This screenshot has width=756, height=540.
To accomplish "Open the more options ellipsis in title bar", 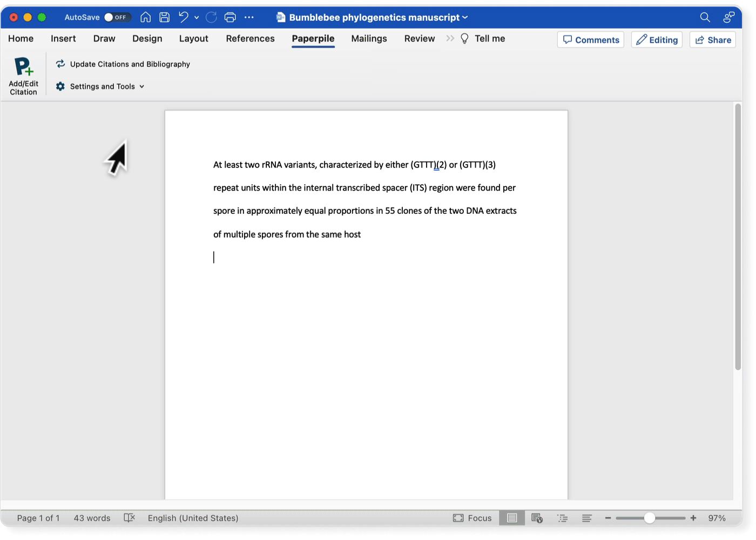I will point(249,17).
